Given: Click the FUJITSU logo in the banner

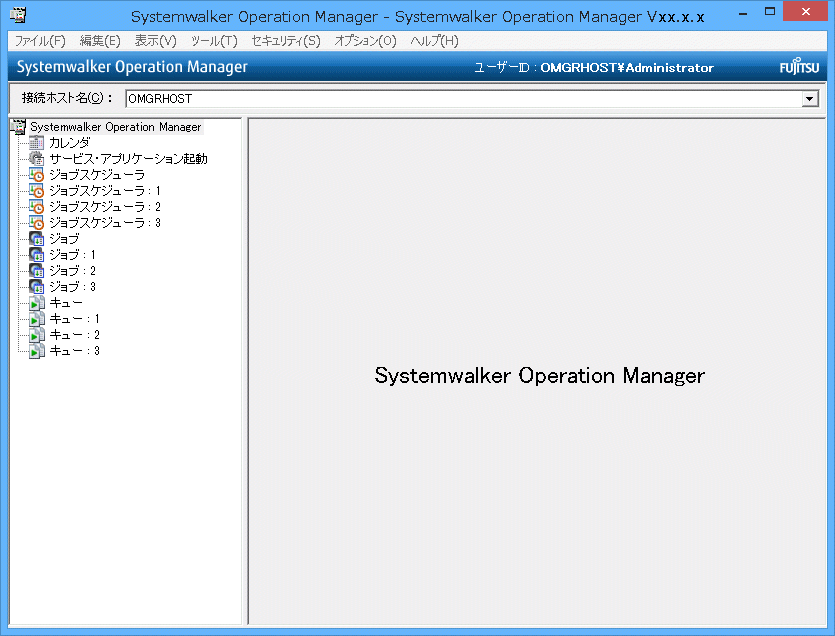Looking at the screenshot, I should point(799,67).
